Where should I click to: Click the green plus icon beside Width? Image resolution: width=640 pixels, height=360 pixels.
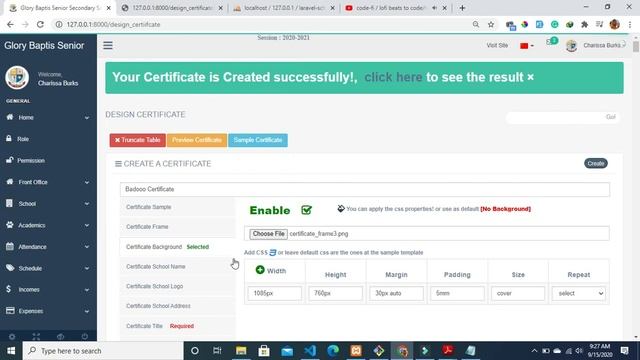pyautogui.click(x=260, y=270)
